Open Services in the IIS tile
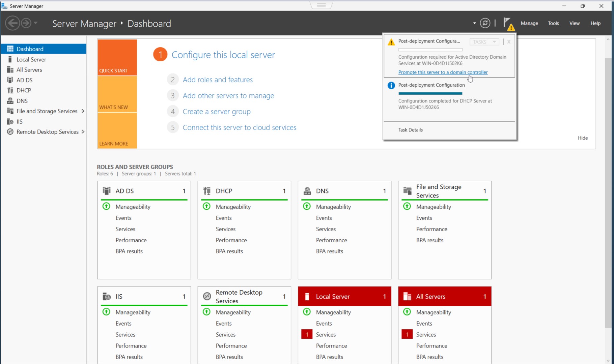Viewport: 614px width, 364px height. tap(125, 334)
